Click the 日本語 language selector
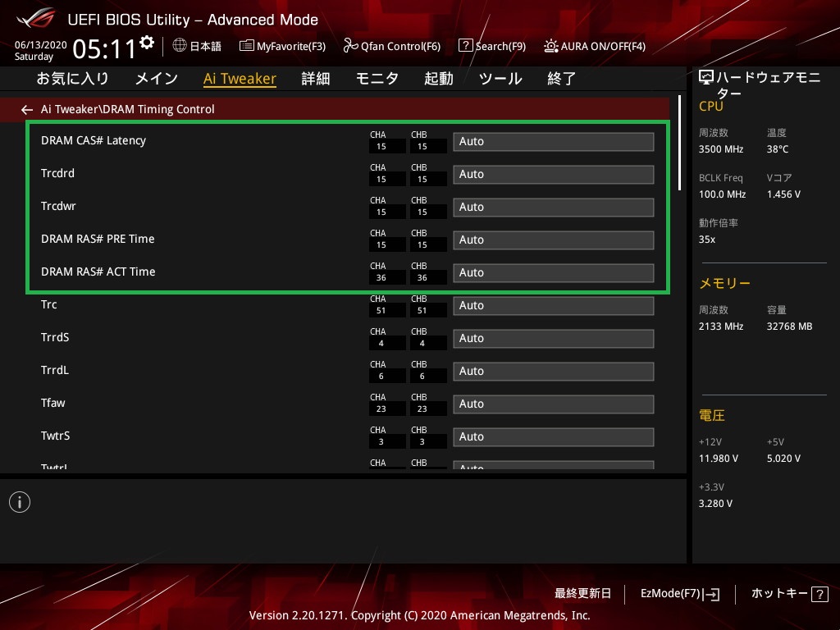Viewport: 840px width, 630px height. [205, 46]
